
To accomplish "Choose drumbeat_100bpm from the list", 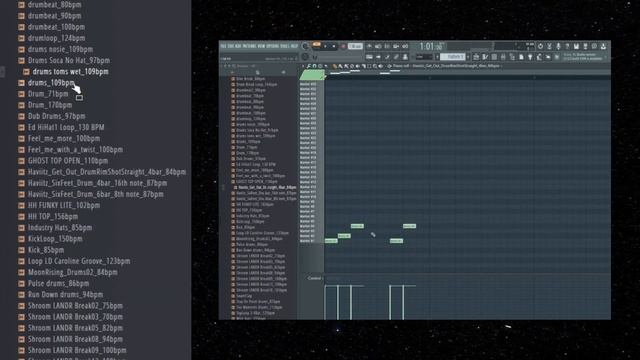I will (56, 27).
